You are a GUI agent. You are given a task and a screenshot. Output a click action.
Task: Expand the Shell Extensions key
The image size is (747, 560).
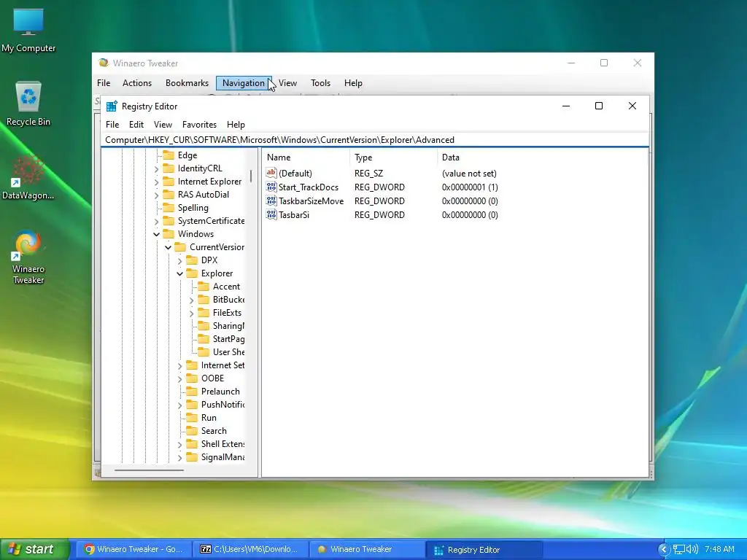click(179, 444)
